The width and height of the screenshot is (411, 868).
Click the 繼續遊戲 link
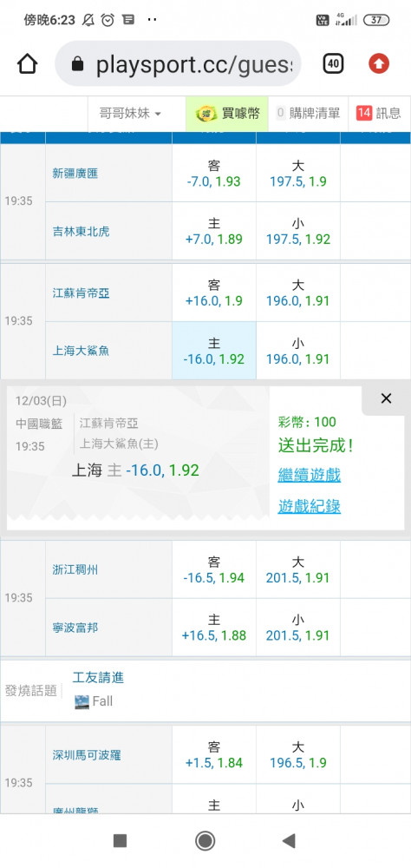pos(310,475)
